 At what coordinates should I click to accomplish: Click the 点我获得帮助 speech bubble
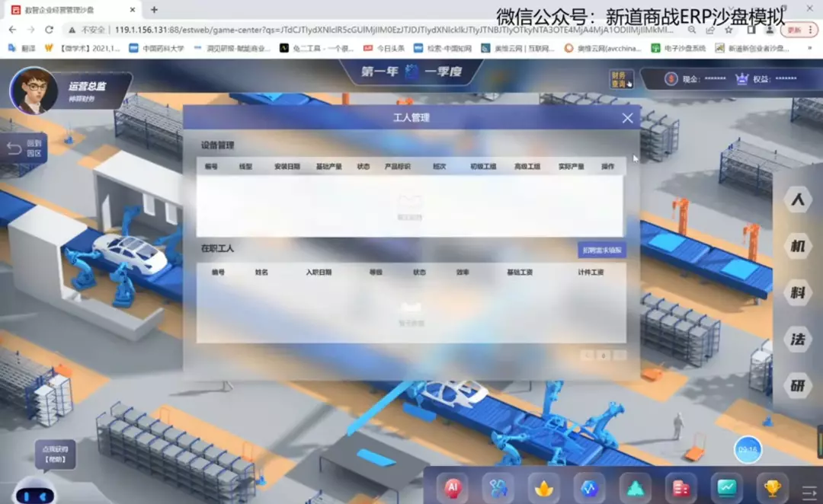tap(55, 455)
